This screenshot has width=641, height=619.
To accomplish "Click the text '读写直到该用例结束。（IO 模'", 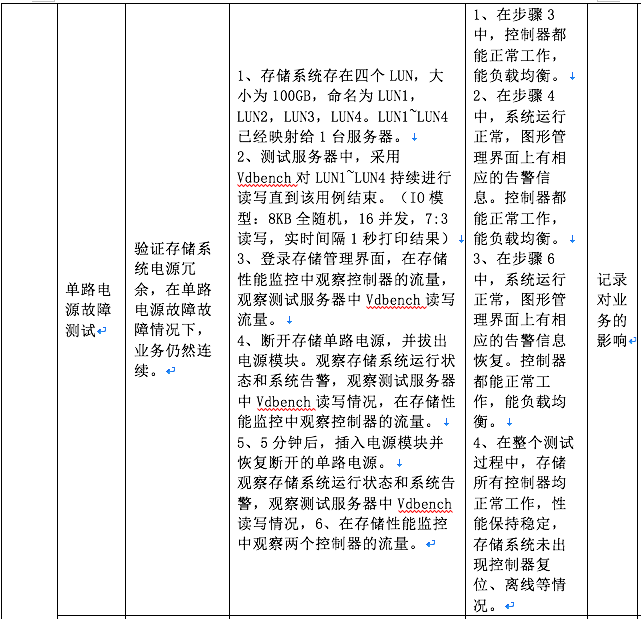I will pyautogui.click(x=341, y=198).
